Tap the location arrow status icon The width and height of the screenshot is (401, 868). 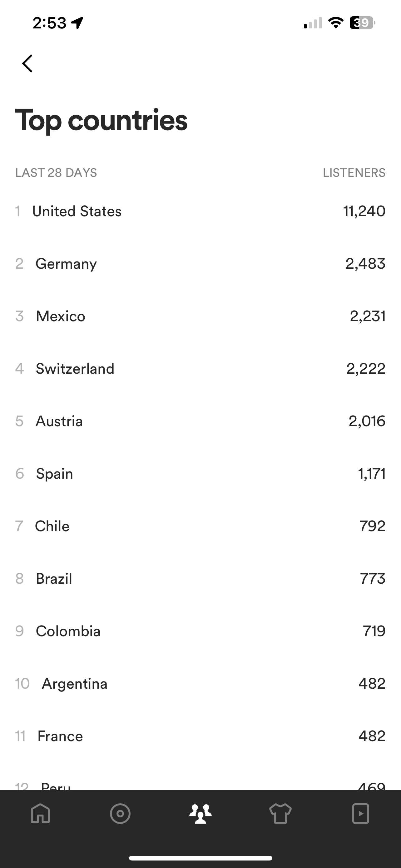click(x=77, y=23)
